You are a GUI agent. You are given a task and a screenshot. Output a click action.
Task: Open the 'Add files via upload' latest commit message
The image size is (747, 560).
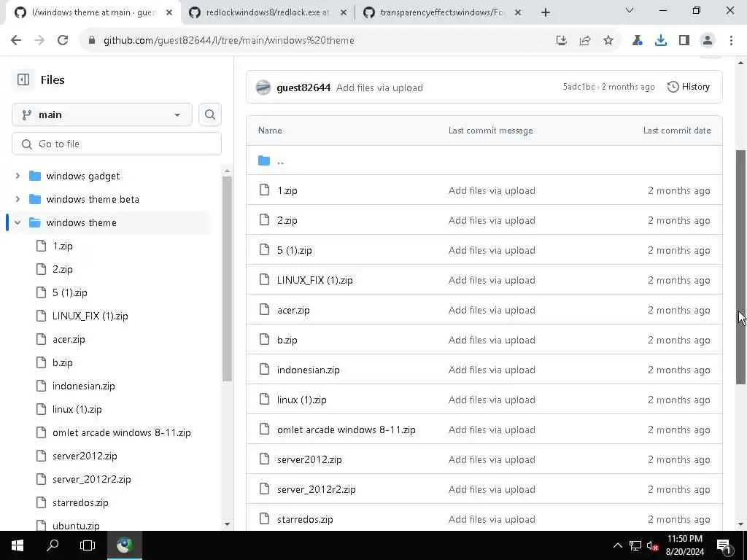379,87
